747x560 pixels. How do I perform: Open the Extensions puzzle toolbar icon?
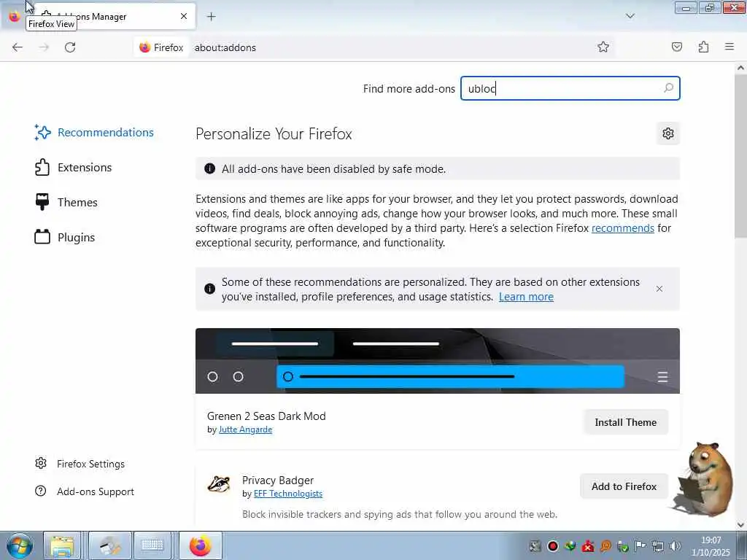pyautogui.click(x=703, y=47)
